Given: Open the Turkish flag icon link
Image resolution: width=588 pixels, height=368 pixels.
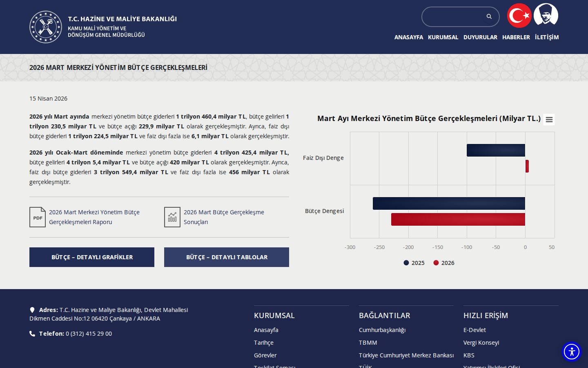Looking at the screenshot, I should pyautogui.click(x=519, y=16).
